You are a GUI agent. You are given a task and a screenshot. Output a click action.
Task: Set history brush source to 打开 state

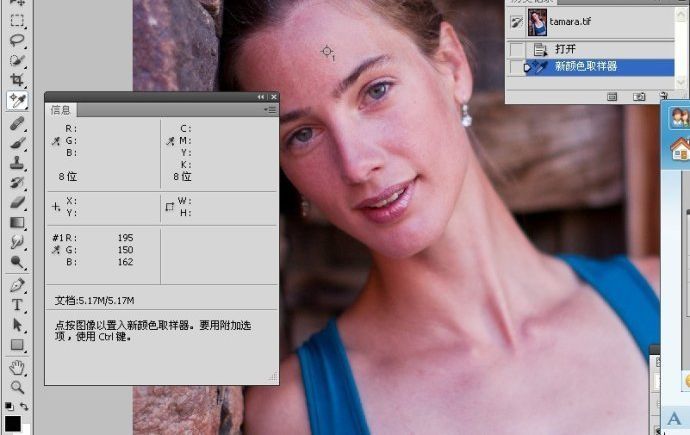[516, 49]
